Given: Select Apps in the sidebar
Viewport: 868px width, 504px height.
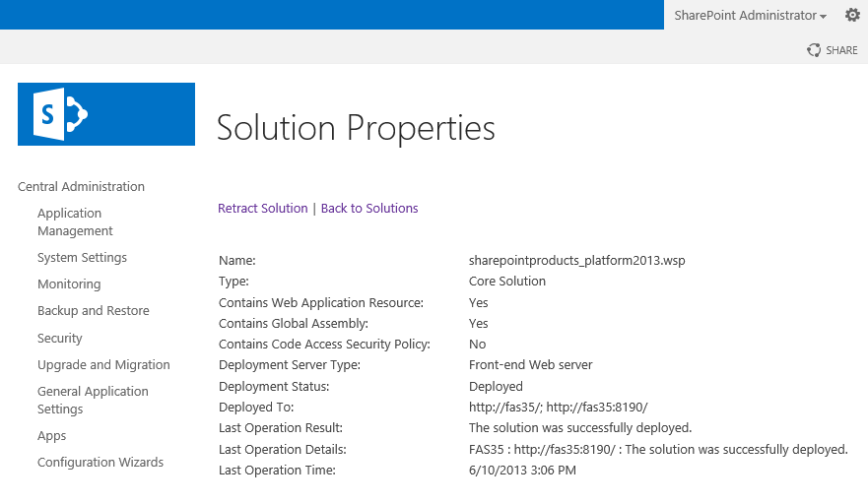Looking at the screenshot, I should 51,436.
